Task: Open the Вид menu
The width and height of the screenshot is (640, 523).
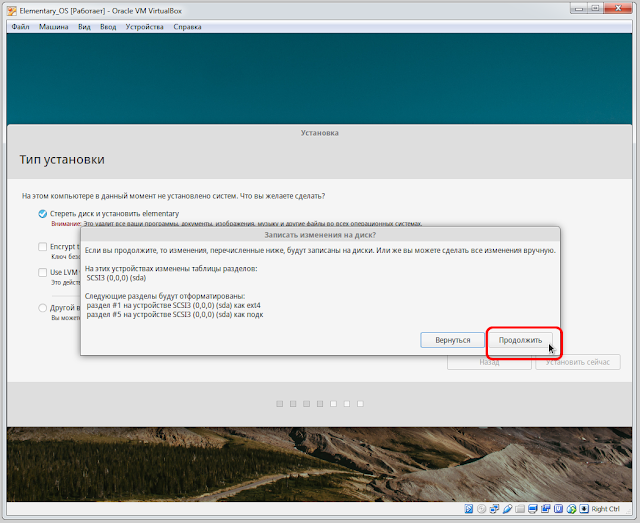Action: coord(84,27)
